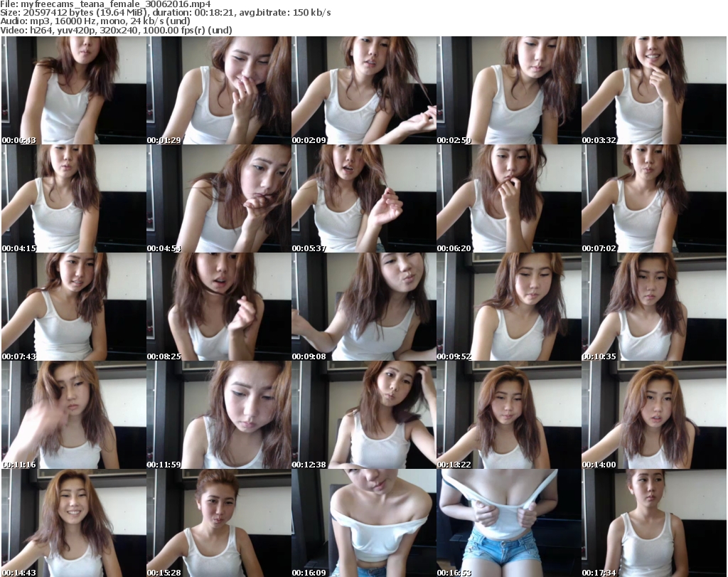This screenshot has width=728, height=577.
Task: Click the File name line in header
Action: 107,4
